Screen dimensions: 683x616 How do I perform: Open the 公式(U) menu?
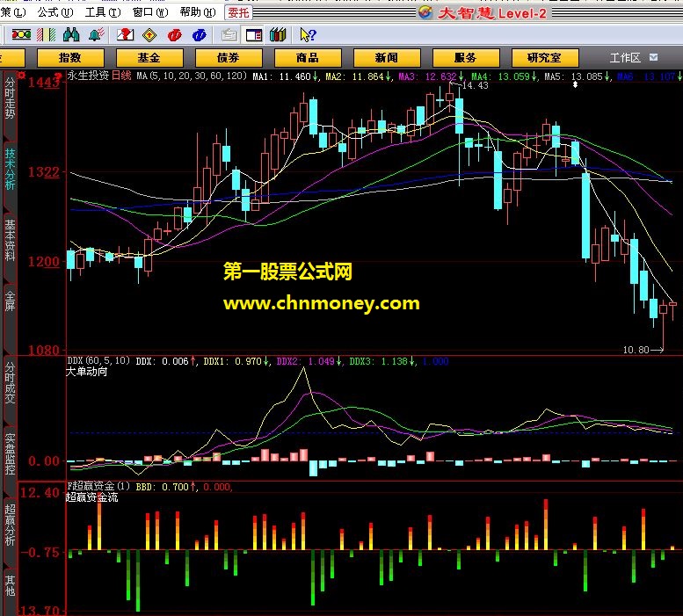55,12
